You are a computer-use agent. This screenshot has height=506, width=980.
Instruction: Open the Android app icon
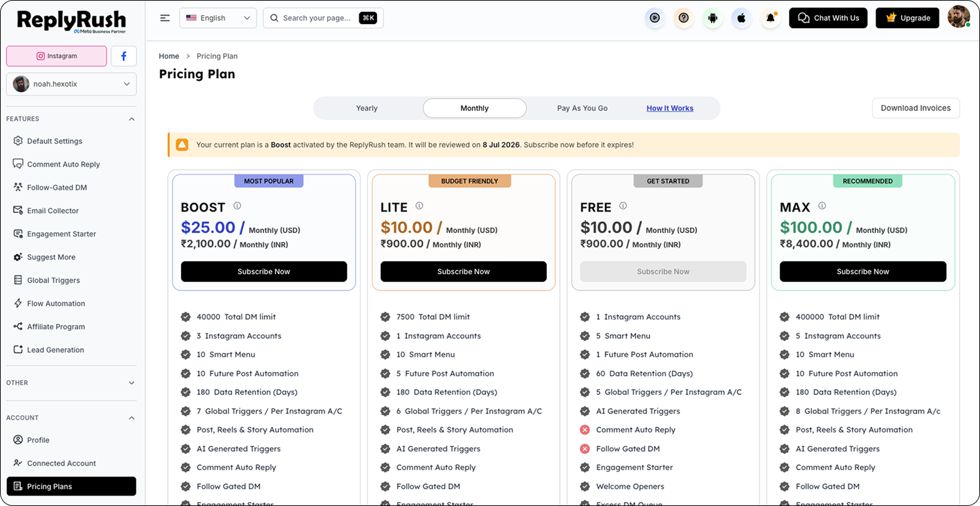pos(713,18)
